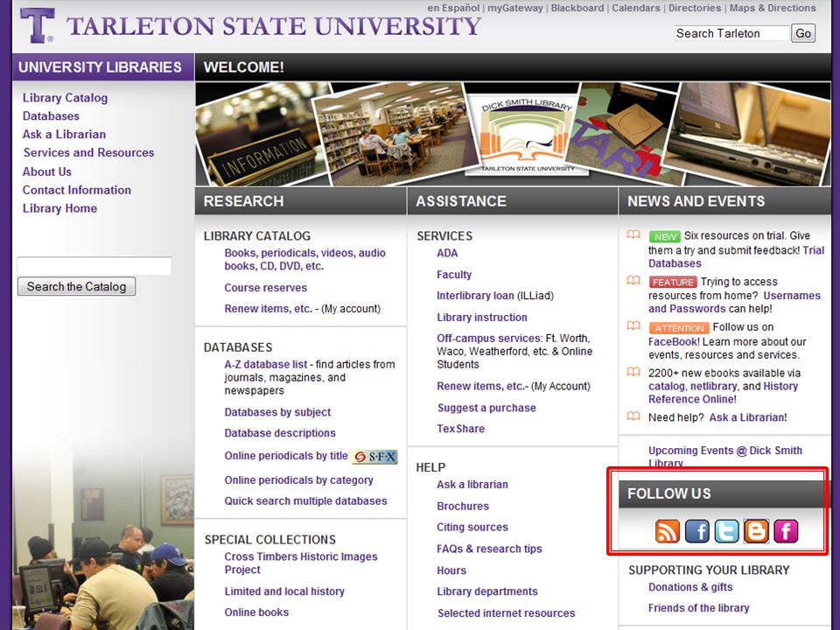Open Online periodicals by category link
The image size is (840, 630).
click(299, 480)
